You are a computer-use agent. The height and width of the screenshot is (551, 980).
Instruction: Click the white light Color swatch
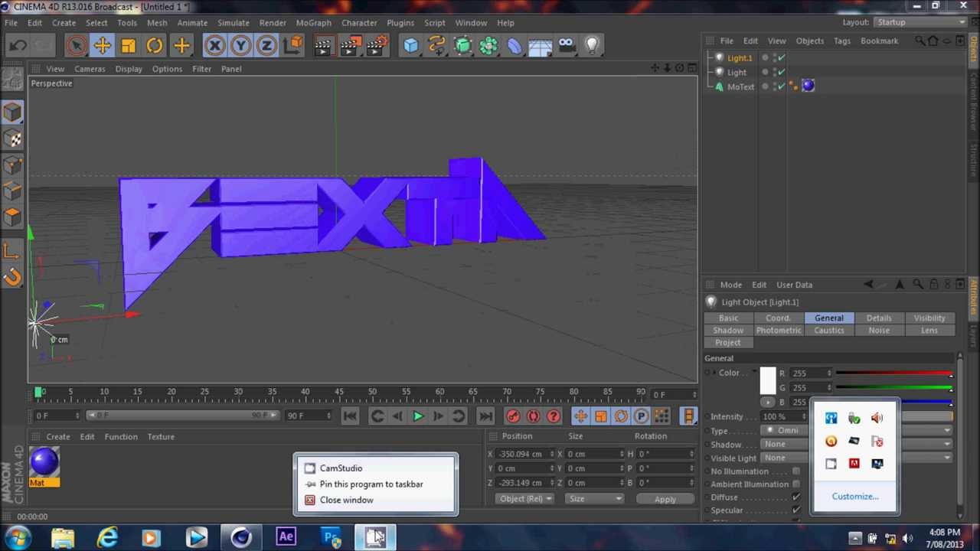[x=768, y=380]
